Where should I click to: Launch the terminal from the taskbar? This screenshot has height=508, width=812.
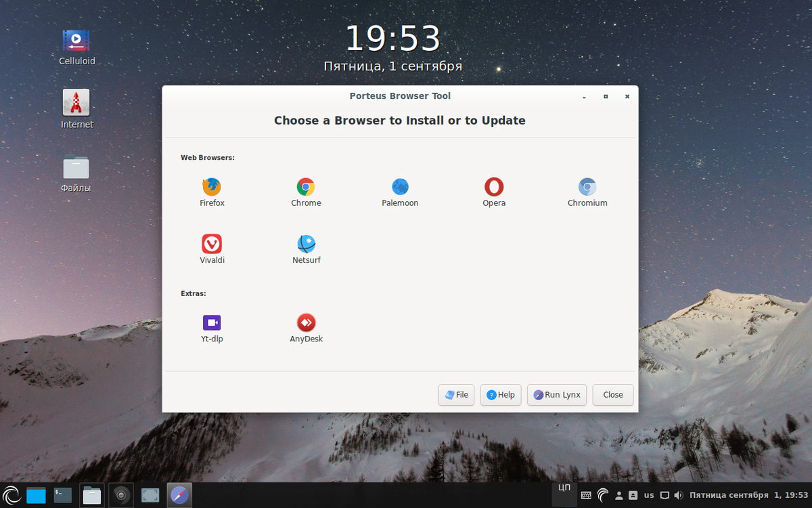click(63, 496)
